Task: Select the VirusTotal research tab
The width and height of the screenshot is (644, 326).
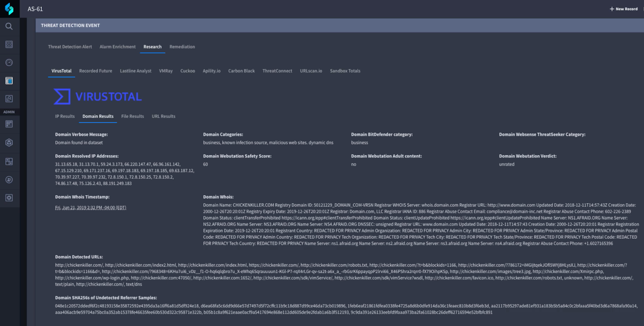Action: click(x=62, y=71)
